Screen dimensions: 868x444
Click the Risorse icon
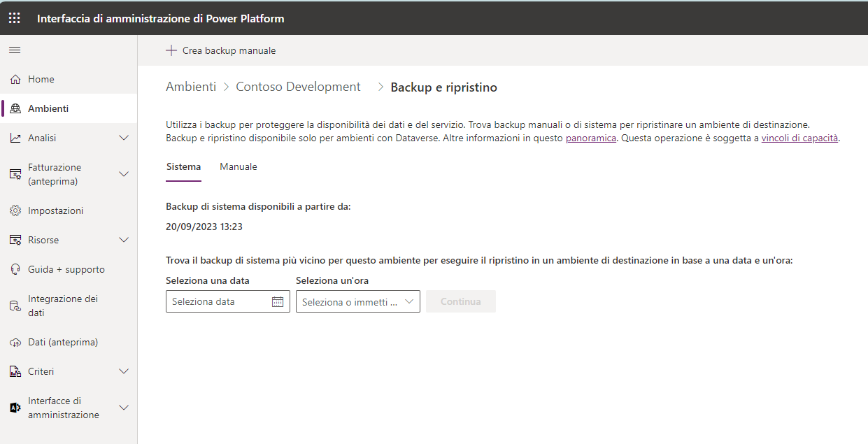point(15,241)
